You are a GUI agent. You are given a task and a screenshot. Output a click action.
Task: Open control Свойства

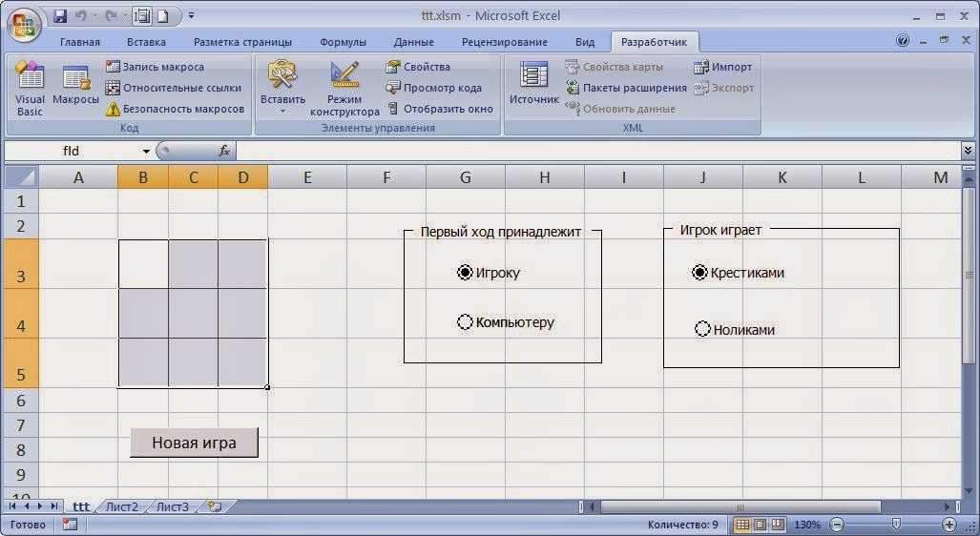pos(418,67)
